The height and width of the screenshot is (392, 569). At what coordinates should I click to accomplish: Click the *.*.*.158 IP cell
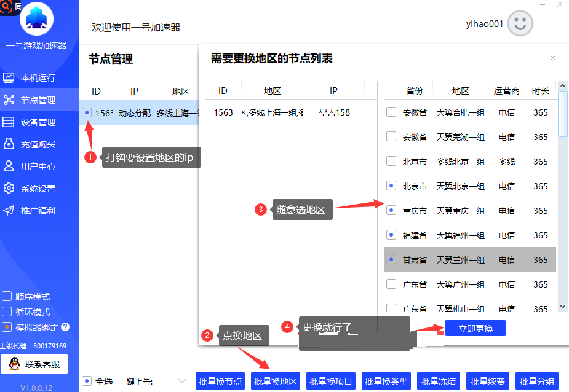334,113
